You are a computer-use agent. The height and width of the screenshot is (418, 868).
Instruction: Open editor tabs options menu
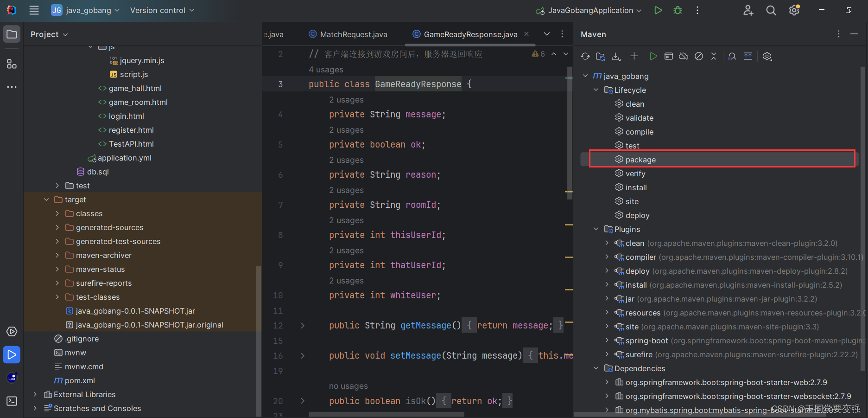(x=562, y=34)
